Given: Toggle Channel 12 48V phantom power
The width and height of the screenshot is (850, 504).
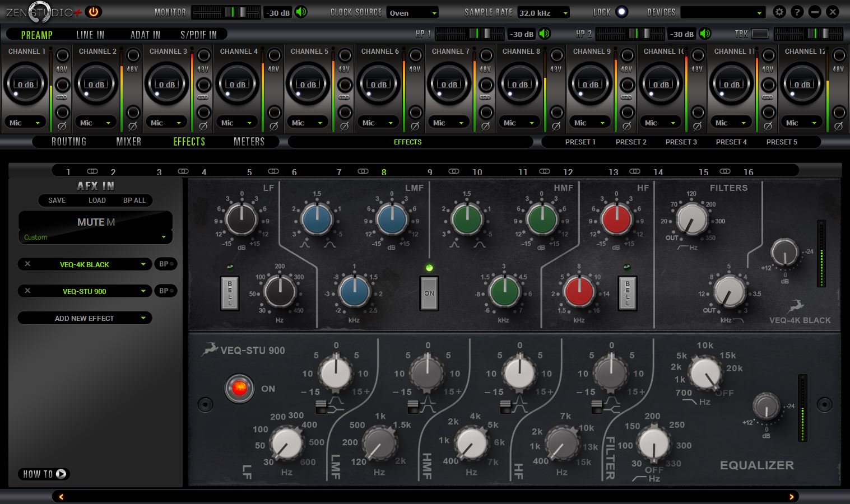Looking at the screenshot, I should pos(839,55).
